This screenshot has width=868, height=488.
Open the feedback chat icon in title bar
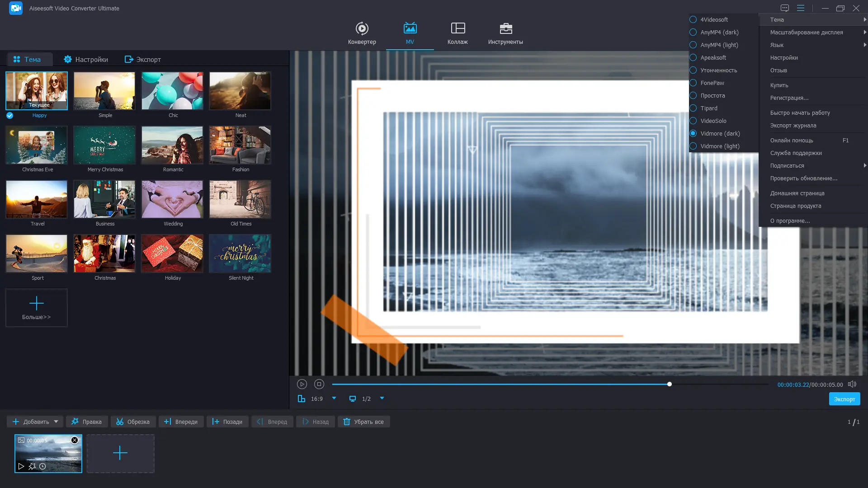coord(785,8)
